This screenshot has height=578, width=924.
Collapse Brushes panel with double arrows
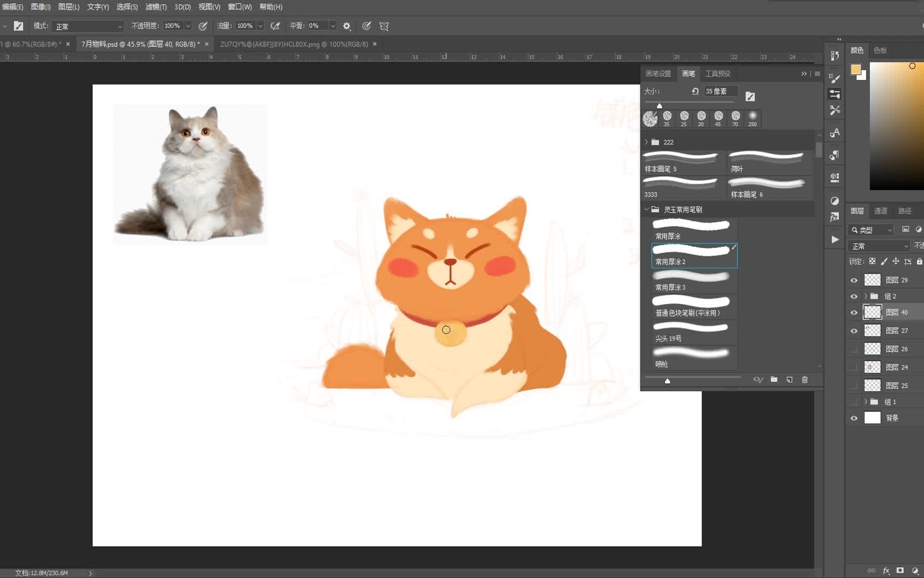[x=804, y=73]
